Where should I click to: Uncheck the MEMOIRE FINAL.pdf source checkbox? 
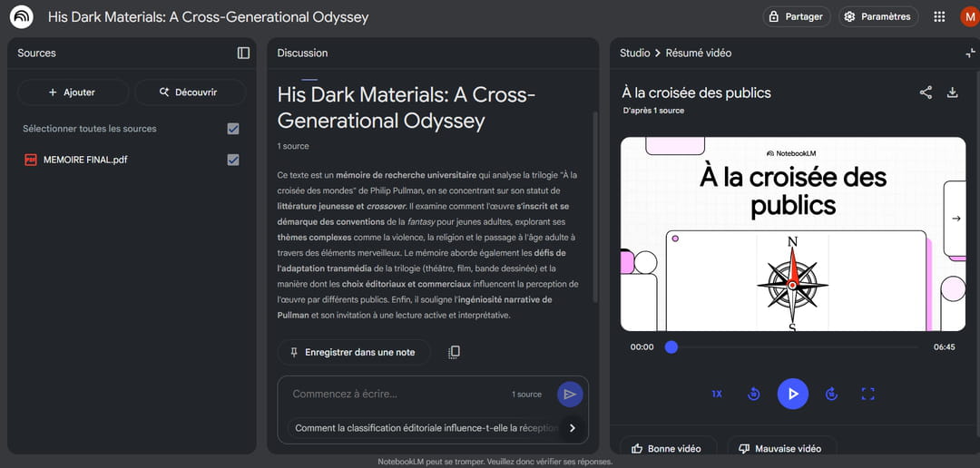click(x=233, y=160)
